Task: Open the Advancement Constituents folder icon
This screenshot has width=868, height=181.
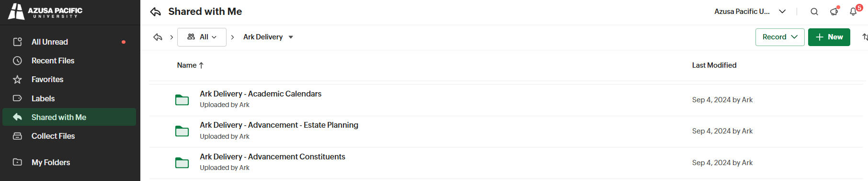Action: point(182,163)
